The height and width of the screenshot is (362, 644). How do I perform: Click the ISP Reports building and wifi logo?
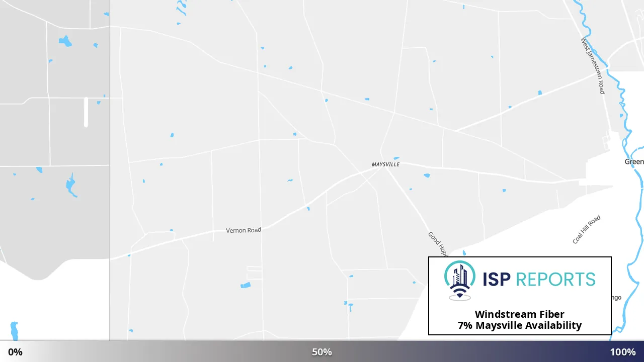pos(460,281)
